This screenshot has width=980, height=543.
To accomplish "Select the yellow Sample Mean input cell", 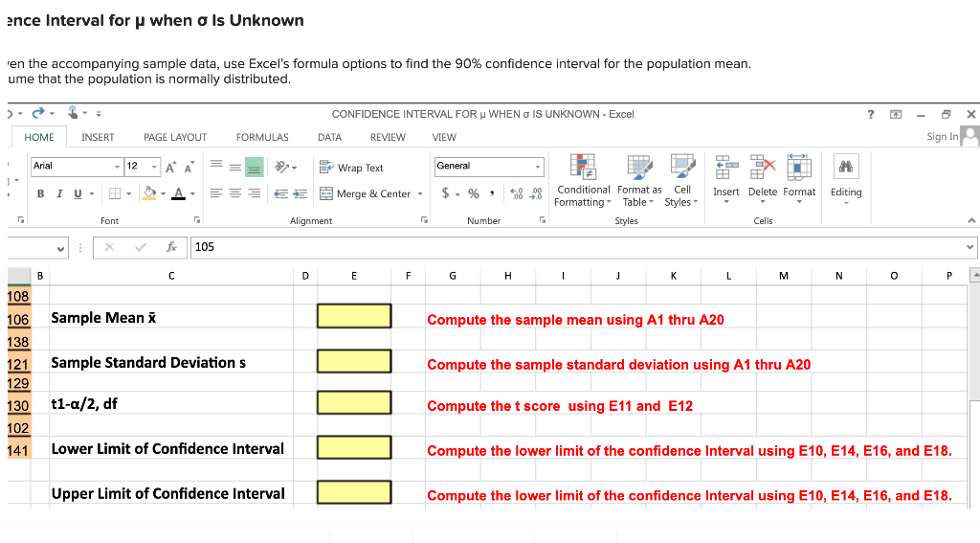I will (x=354, y=316).
